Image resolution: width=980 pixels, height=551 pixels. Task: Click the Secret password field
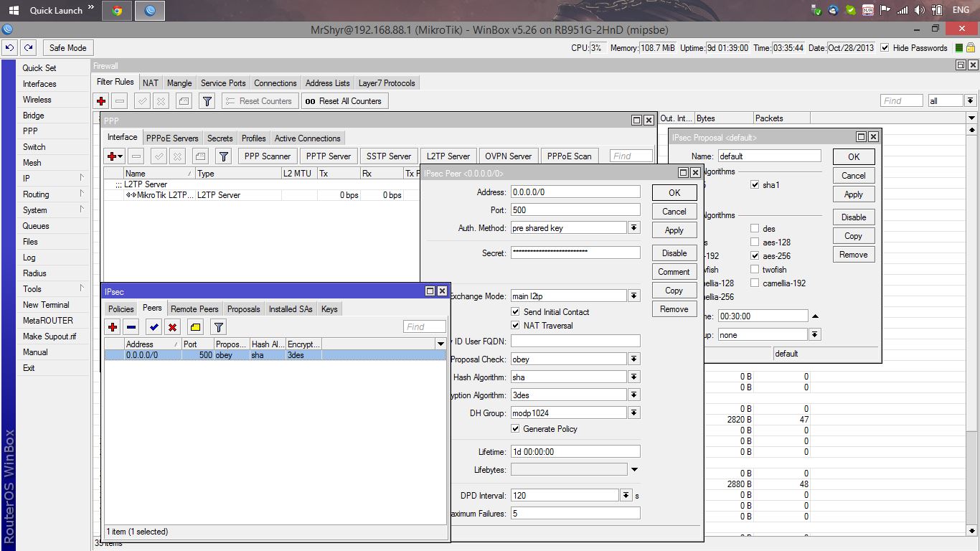coord(575,253)
